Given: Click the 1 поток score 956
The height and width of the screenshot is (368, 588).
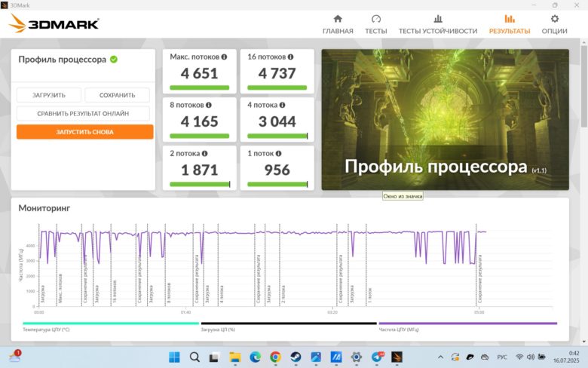Looking at the screenshot, I should [x=277, y=170].
